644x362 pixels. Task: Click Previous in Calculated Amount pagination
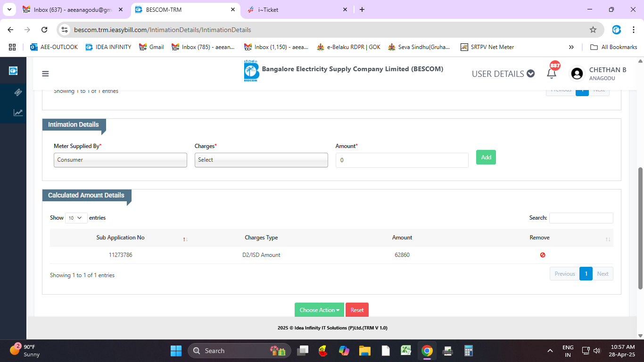[565, 274]
